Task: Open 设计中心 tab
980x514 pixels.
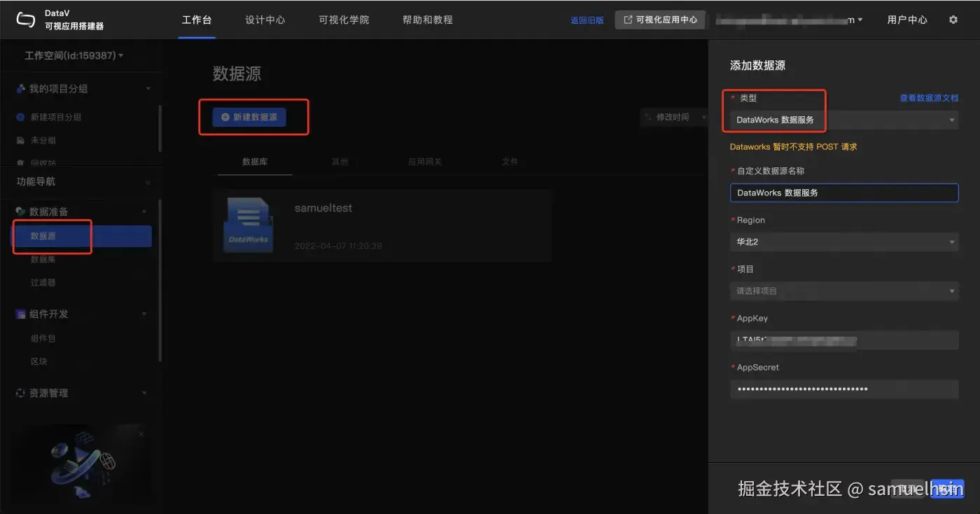Action: (x=265, y=20)
